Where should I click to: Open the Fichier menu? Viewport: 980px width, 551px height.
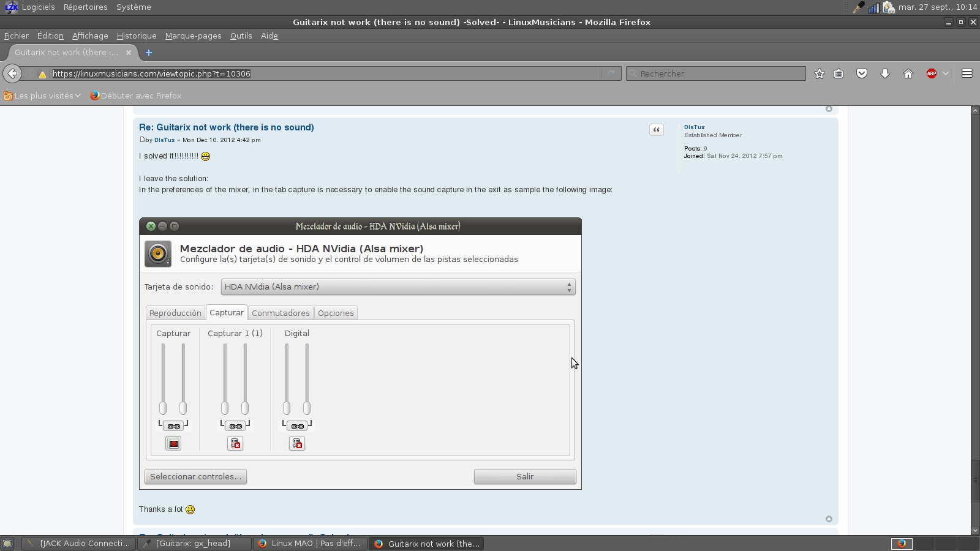coord(17,36)
